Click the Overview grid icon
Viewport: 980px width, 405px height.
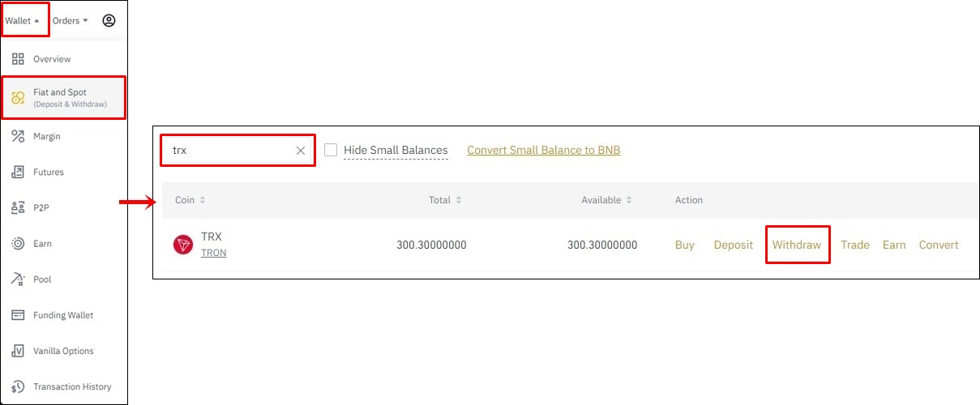pos(18,59)
